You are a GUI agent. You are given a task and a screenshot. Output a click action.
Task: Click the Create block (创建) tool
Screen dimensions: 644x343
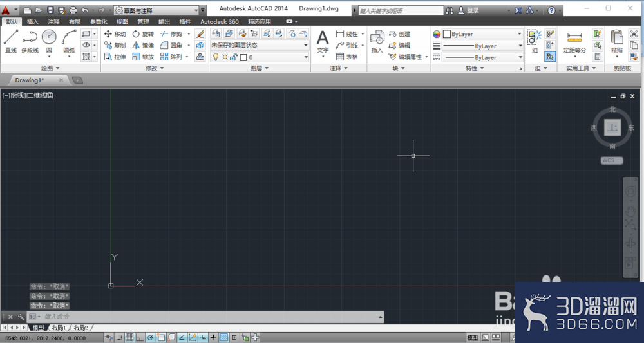[x=400, y=34]
